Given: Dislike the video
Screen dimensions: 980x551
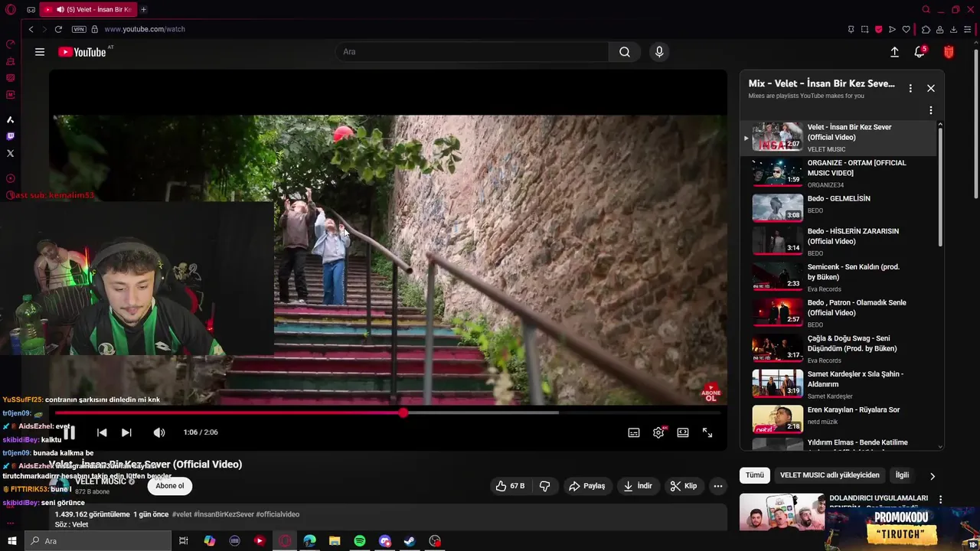Looking at the screenshot, I should coord(545,486).
